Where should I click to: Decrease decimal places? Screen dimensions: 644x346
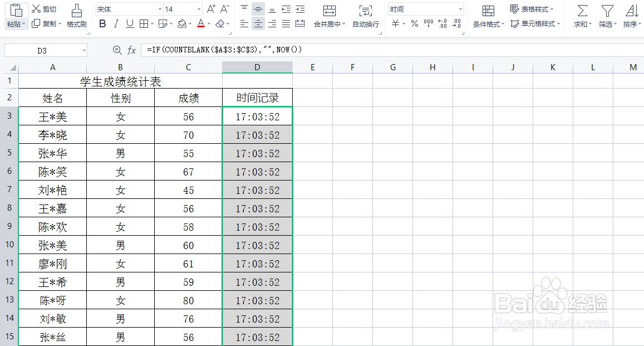coord(456,24)
